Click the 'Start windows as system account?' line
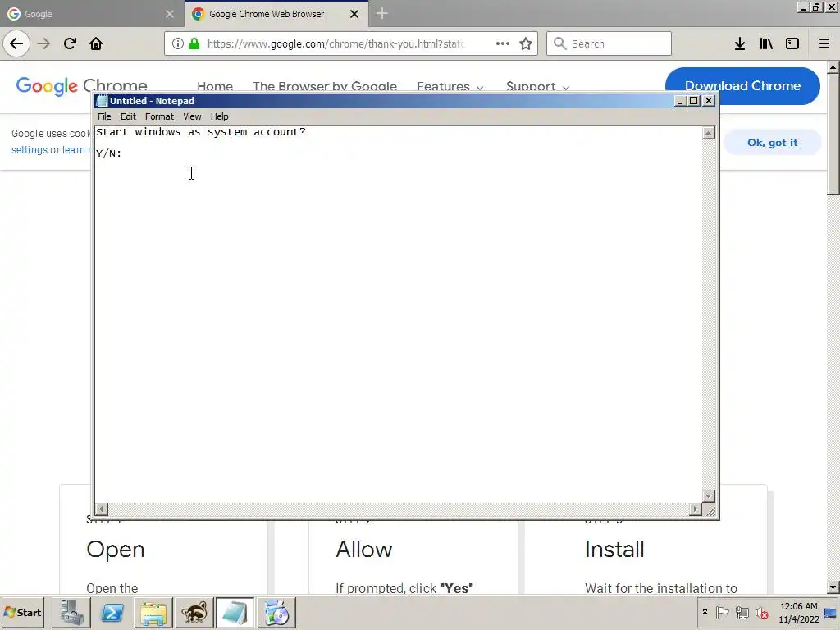 point(201,132)
